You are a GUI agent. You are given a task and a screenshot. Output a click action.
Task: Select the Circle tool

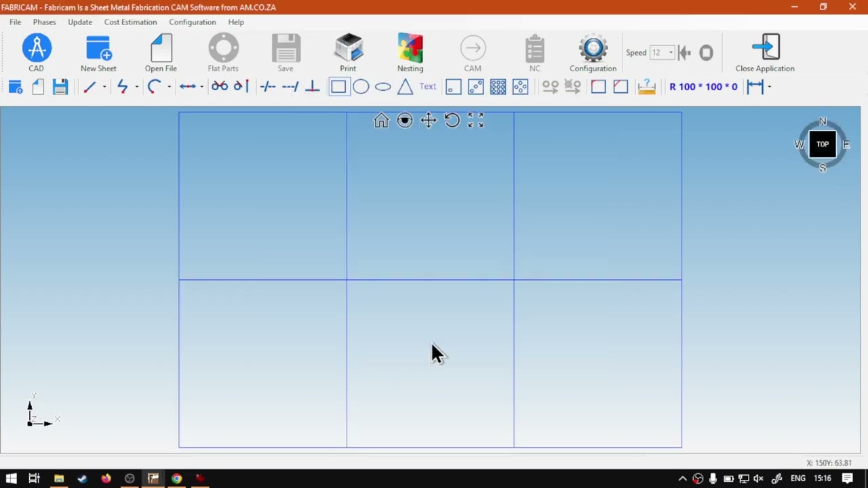pyautogui.click(x=361, y=87)
